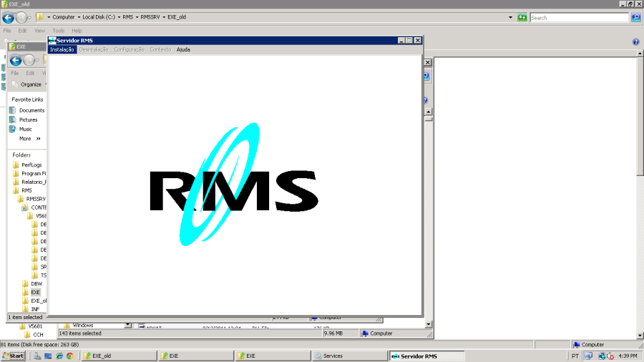This screenshot has width=644, height=362.
Task: Select the EXE folder in Folders tree
Action: pos(35,293)
